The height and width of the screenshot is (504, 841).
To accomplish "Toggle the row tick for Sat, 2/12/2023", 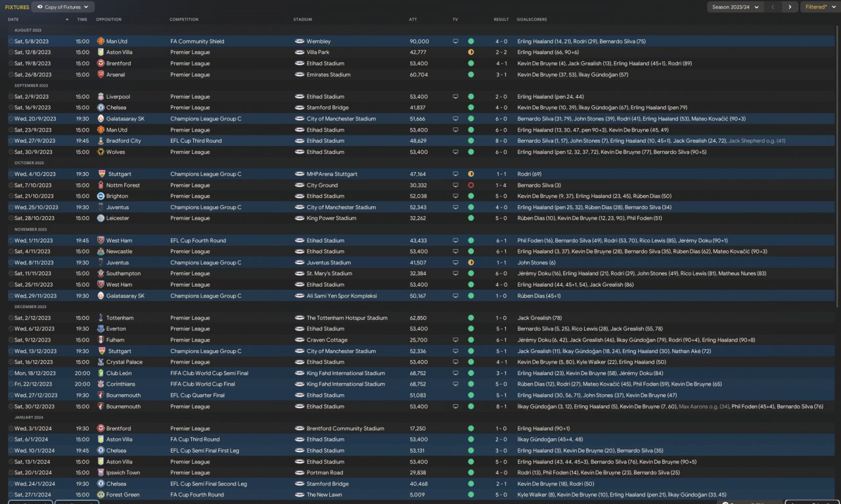I will pos(11,318).
